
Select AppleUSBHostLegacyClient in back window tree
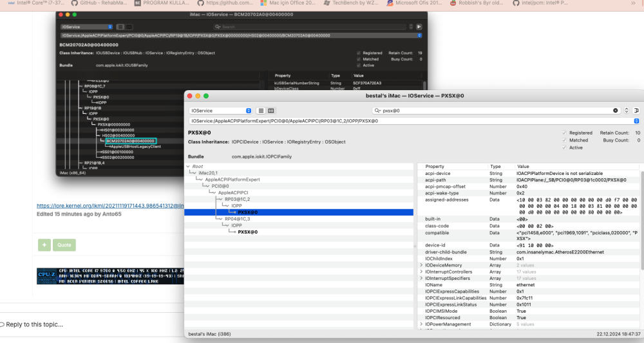click(135, 147)
